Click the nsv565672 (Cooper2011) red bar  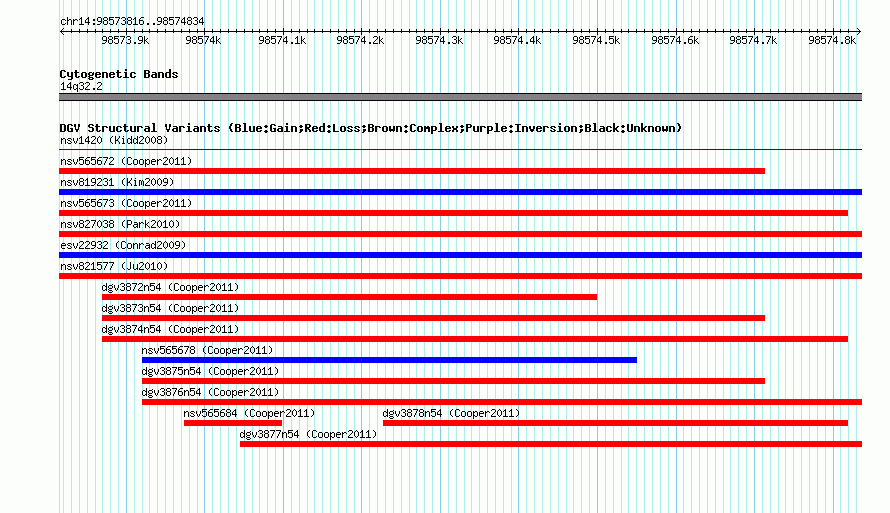[412, 171]
